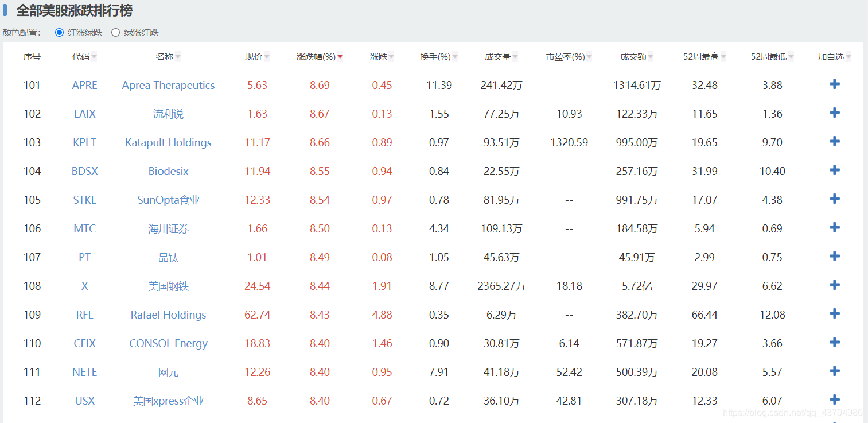Open the Rafael Holdings link

point(169,315)
